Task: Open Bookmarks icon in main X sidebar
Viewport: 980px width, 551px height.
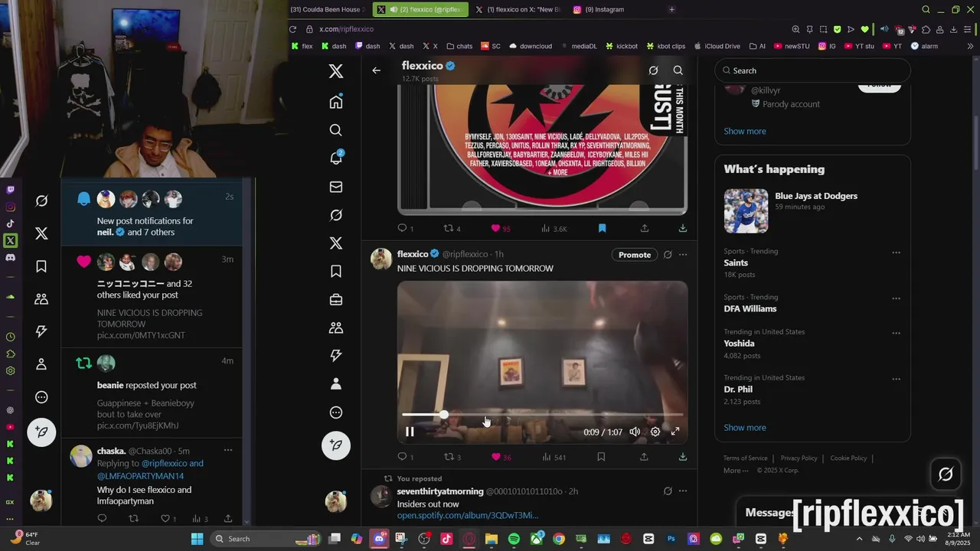Action: click(335, 272)
